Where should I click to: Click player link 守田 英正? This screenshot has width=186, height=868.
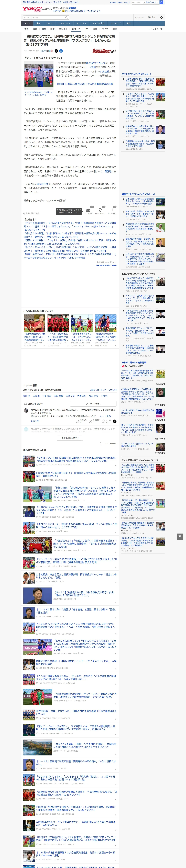[47, 396]
